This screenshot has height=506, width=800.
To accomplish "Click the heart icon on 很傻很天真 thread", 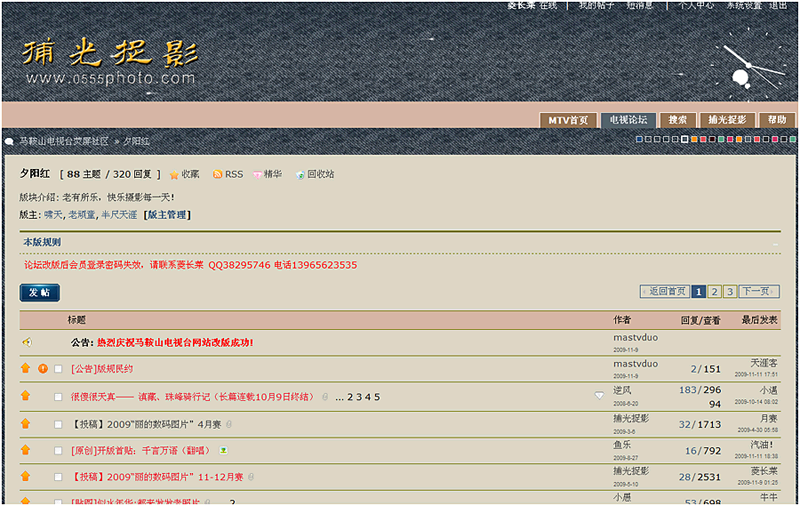I will click(x=599, y=396).
